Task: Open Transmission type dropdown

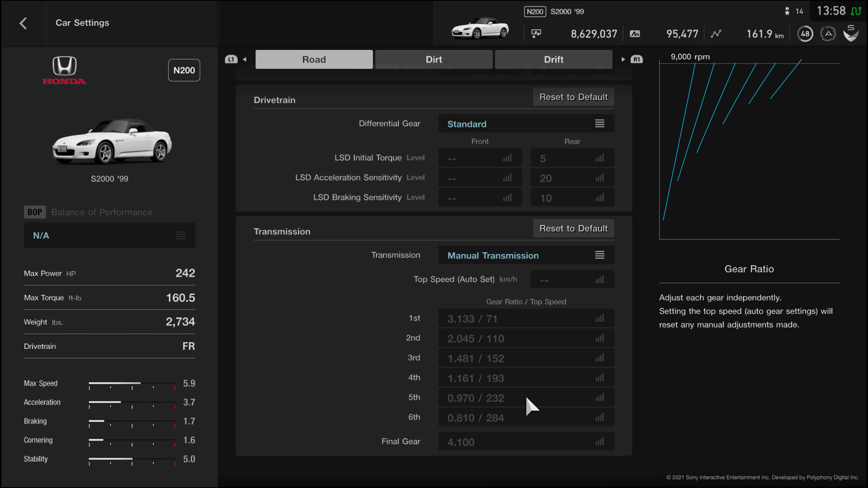Action: tap(526, 255)
